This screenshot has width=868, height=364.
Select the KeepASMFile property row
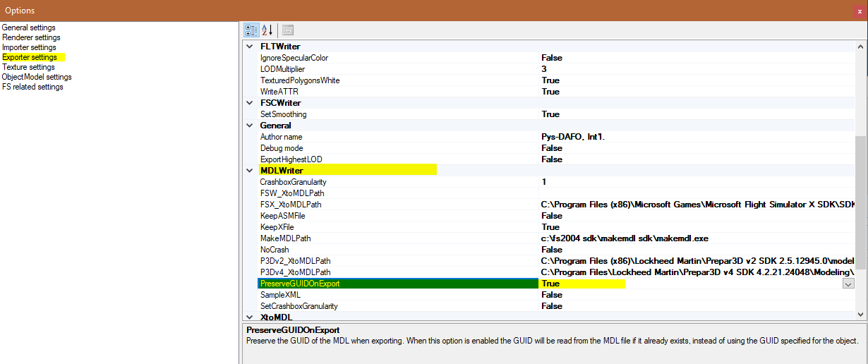pos(282,216)
